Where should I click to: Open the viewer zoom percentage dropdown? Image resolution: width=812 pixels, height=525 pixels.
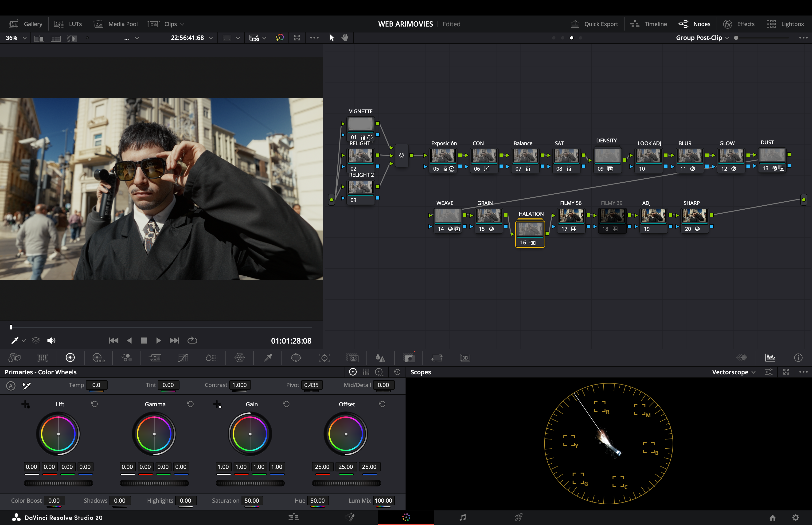click(x=16, y=38)
